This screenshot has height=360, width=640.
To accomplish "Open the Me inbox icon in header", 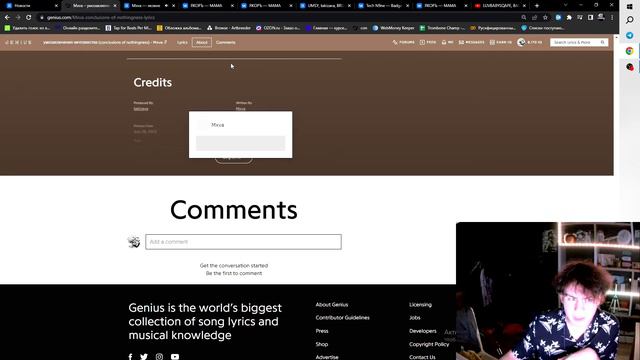I will pyautogui.click(x=447, y=42).
